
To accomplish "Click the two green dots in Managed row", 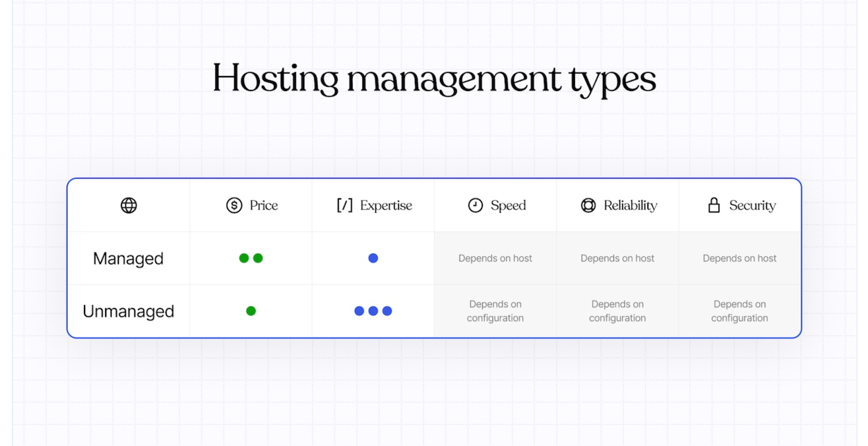I will point(251,258).
